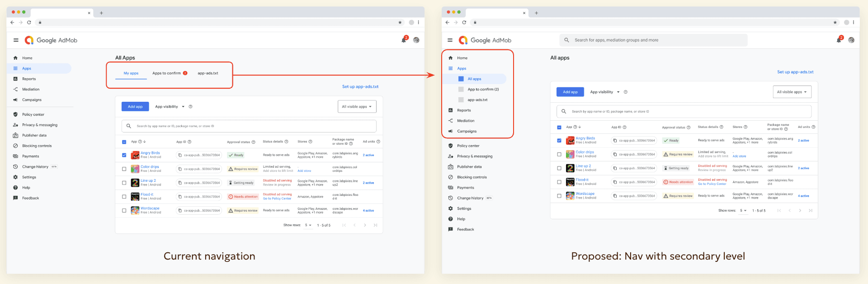Check the Flood-it checkbox in the right window
The image size is (868, 284).
[559, 182]
